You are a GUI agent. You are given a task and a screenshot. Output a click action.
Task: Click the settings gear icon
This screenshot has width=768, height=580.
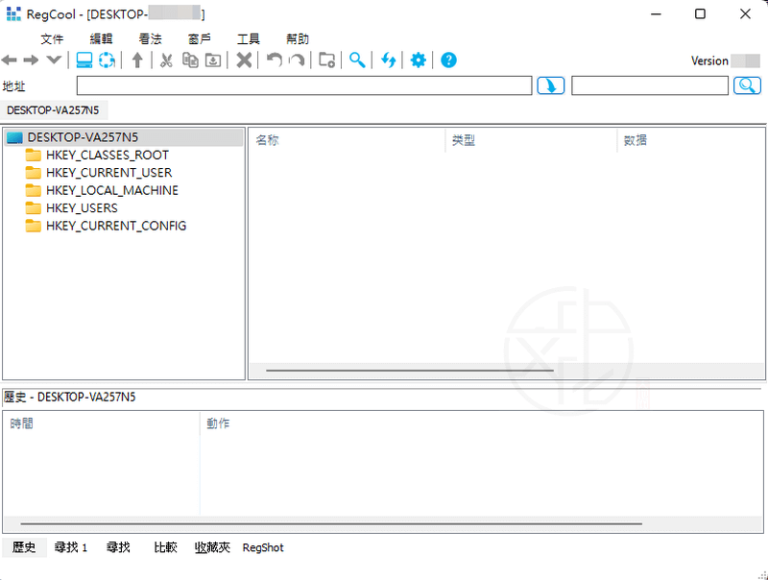pos(418,61)
